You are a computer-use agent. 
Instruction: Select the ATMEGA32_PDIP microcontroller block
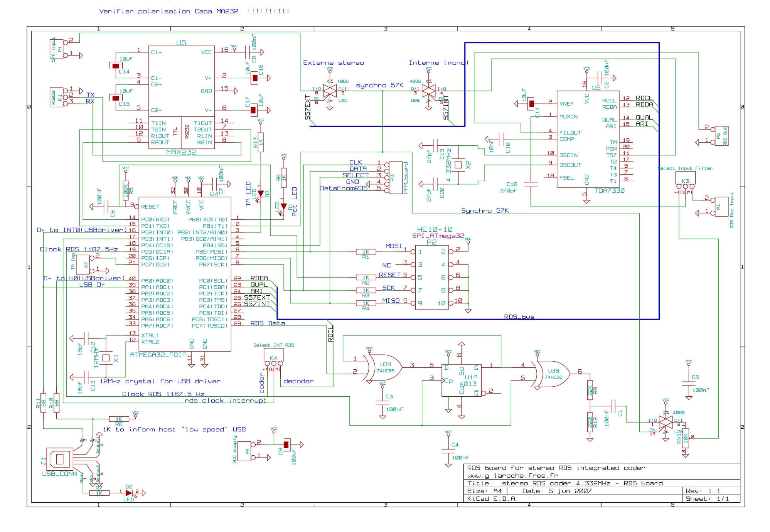point(184,274)
